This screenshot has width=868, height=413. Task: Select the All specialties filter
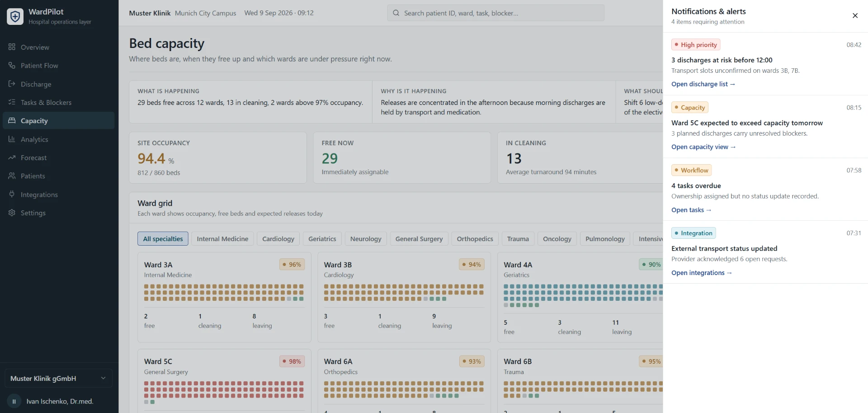pos(163,239)
